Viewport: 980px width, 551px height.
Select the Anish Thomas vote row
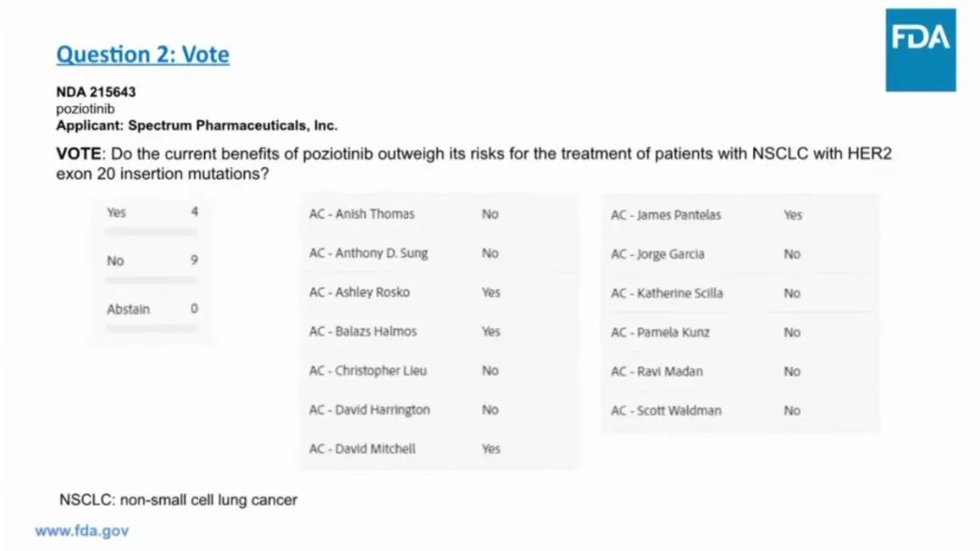point(439,214)
